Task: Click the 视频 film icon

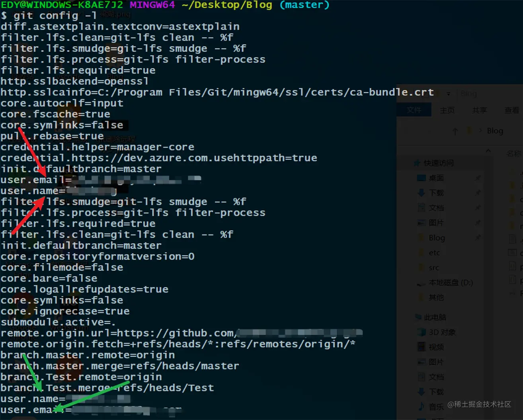Action: [x=422, y=347]
